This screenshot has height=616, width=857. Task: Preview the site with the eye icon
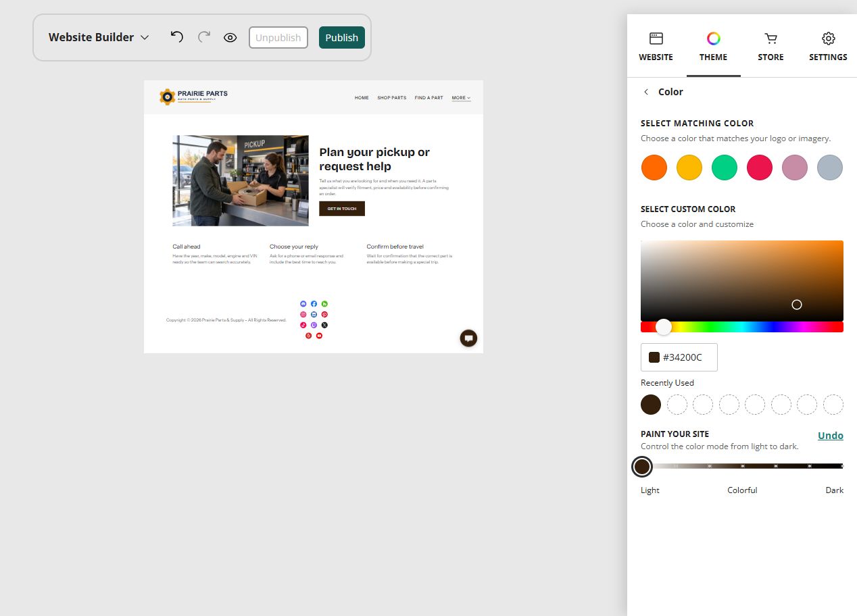[x=230, y=38]
